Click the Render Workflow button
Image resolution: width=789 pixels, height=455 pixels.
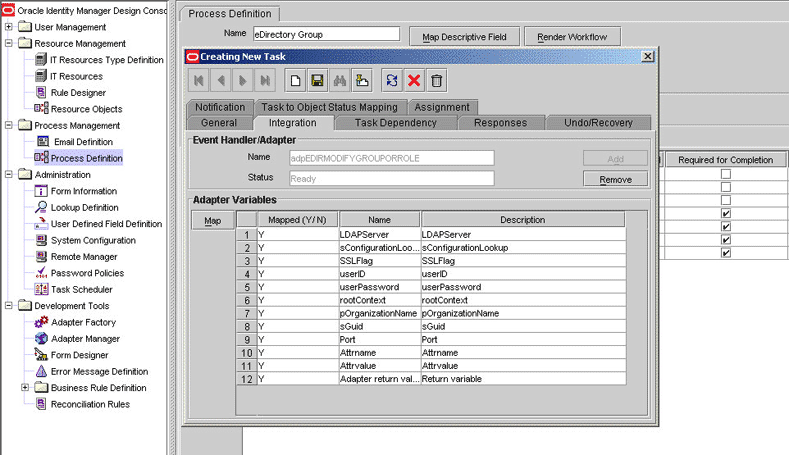572,37
